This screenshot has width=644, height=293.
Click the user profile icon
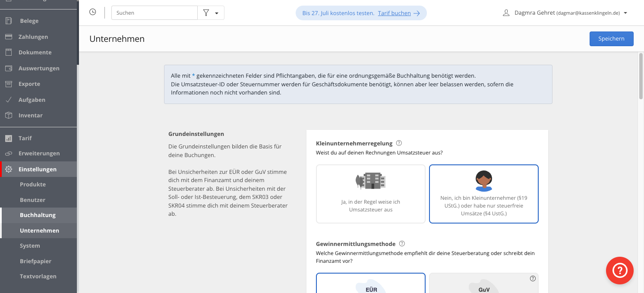[506, 13]
